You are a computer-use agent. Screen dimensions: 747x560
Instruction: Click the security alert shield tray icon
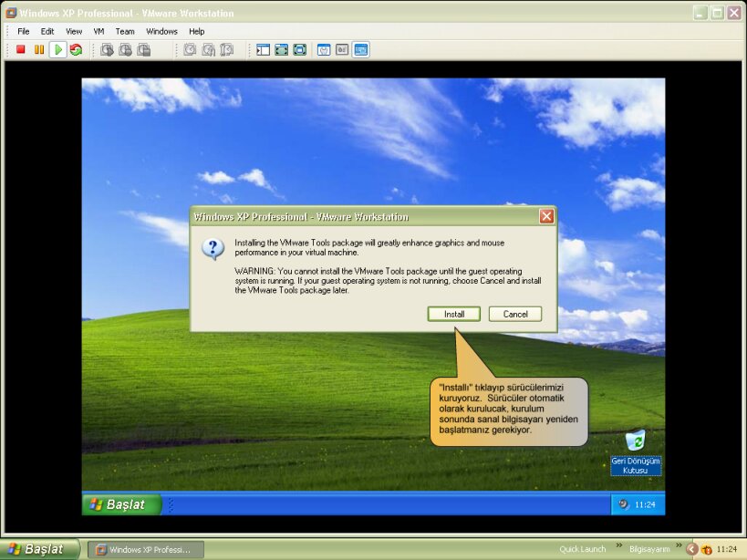707,550
